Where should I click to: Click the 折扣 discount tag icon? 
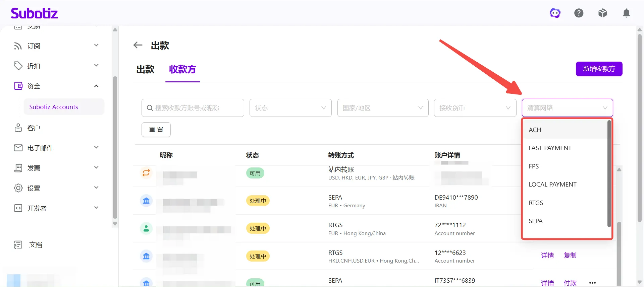click(x=18, y=66)
